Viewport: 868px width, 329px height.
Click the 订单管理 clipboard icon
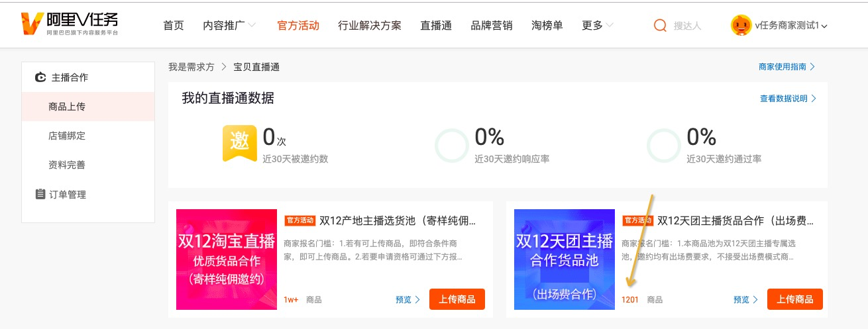click(x=40, y=195)
